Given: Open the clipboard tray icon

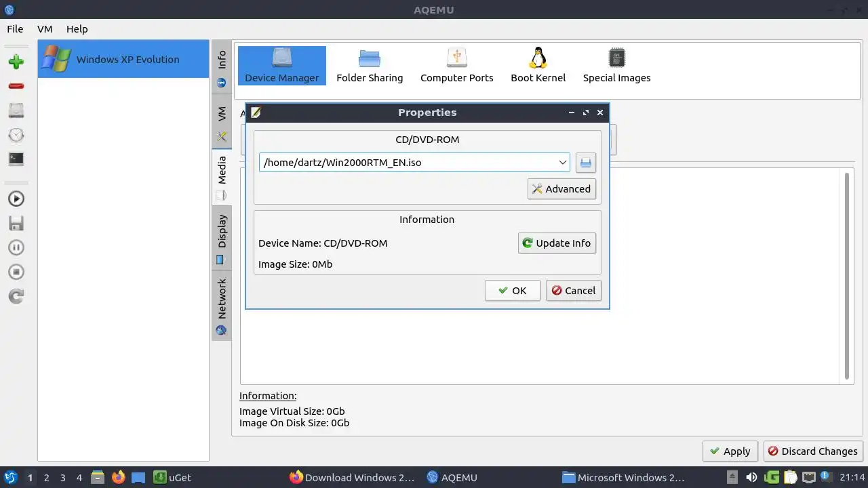Looking at the screenshot, I should pyautogui.click(x=791, y=478).
